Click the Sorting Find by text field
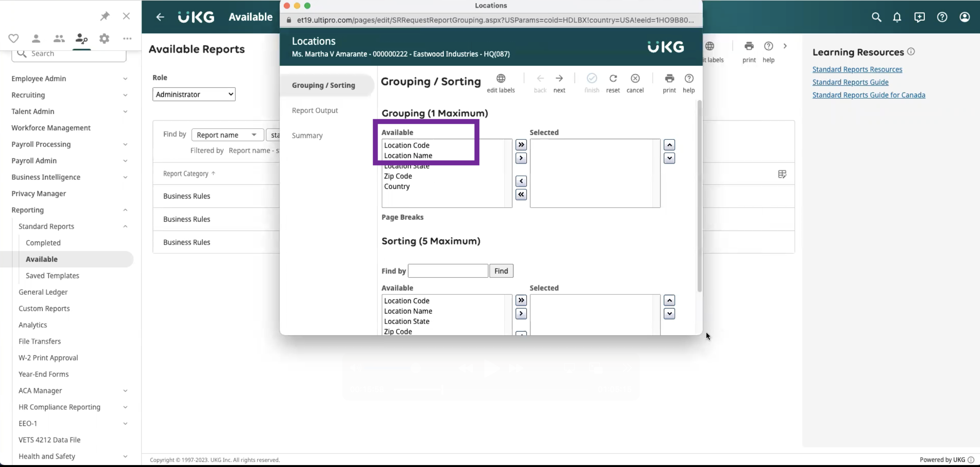Viewport: 980px width, 467px height. pyautogui.click(x=448, y=271)
